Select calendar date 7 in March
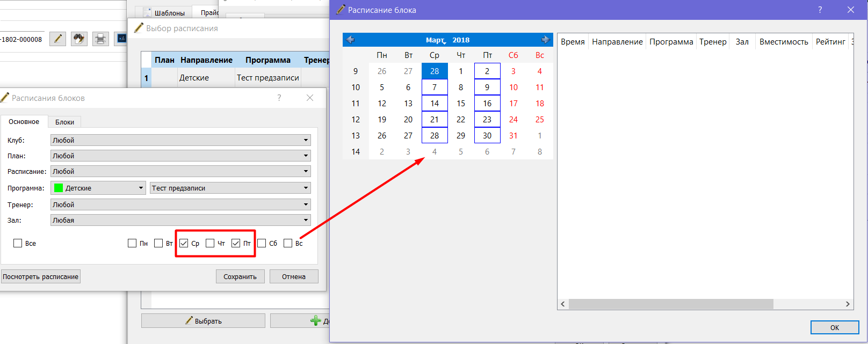Viewport: 868px width, 344px height. pyautogui.click(x=435, y=87)
